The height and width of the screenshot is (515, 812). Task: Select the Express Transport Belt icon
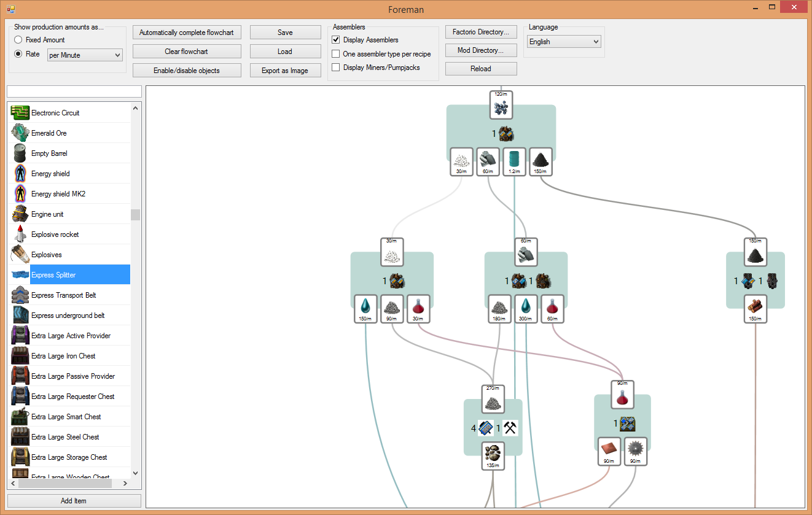point(20,295)
